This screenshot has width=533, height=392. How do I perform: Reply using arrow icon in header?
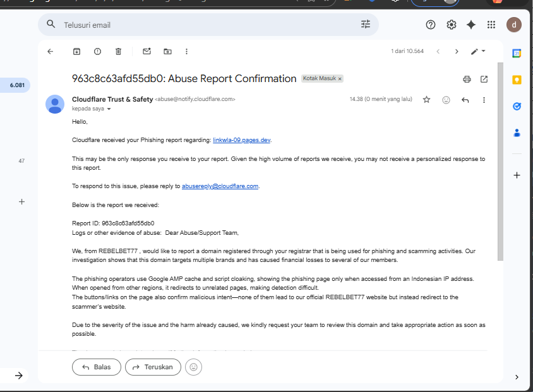tap(465, 100)
